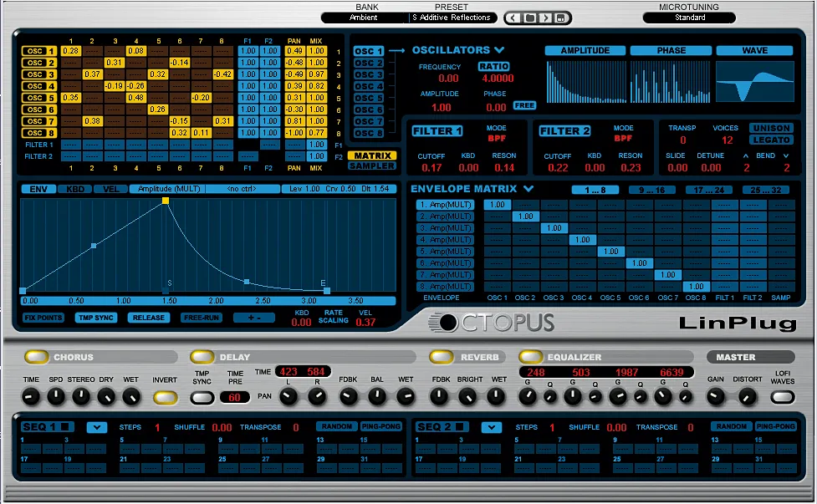Click the Chorus WET knob

[x=131, y=397]
